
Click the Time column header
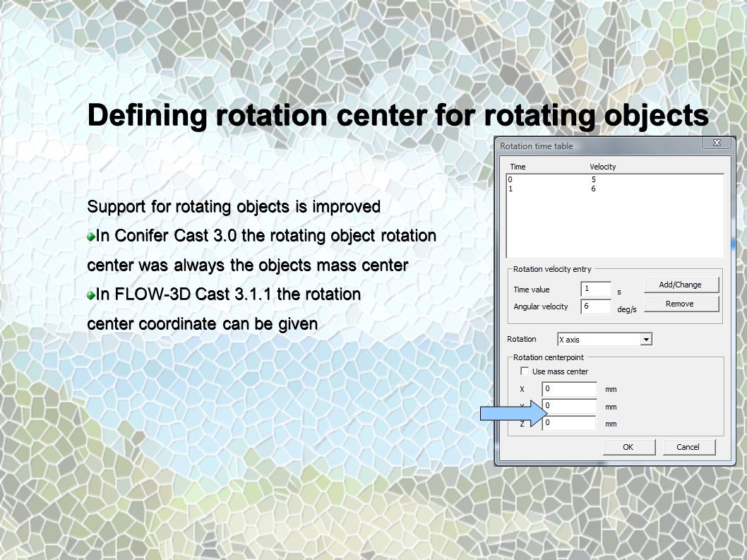click(518, 167)
